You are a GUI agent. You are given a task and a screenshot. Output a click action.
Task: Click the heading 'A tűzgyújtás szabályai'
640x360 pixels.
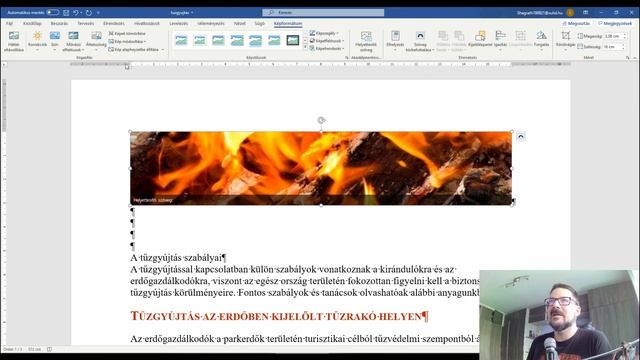click(176, 258)
